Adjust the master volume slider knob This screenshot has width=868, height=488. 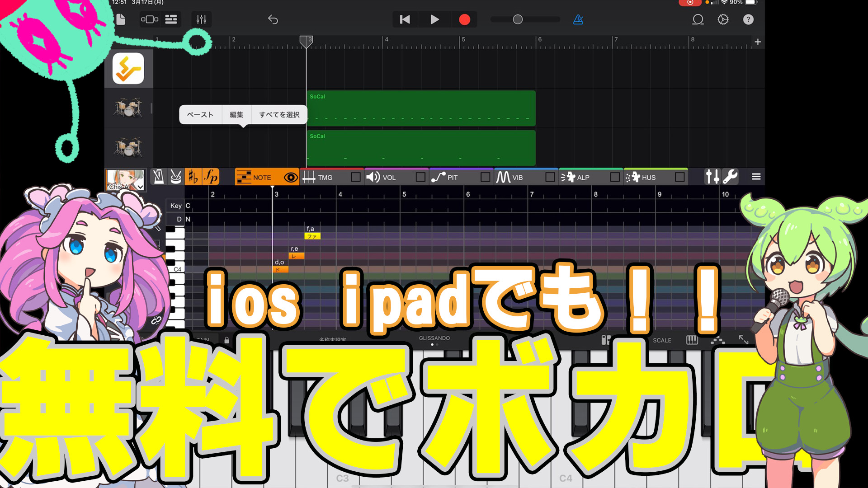[x=518, y=19]
